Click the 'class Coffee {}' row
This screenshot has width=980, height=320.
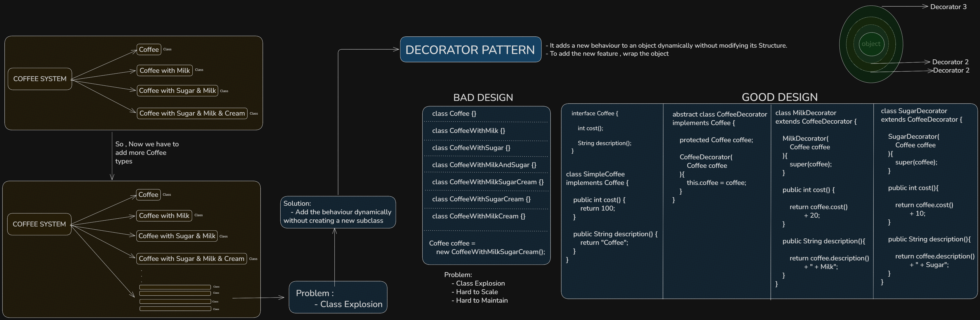[454, 114]
